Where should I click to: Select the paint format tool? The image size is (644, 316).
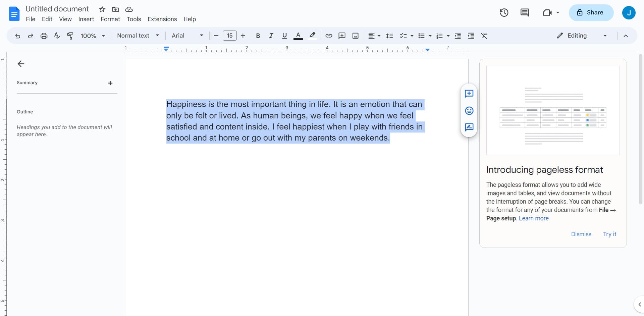coord(70,36)
